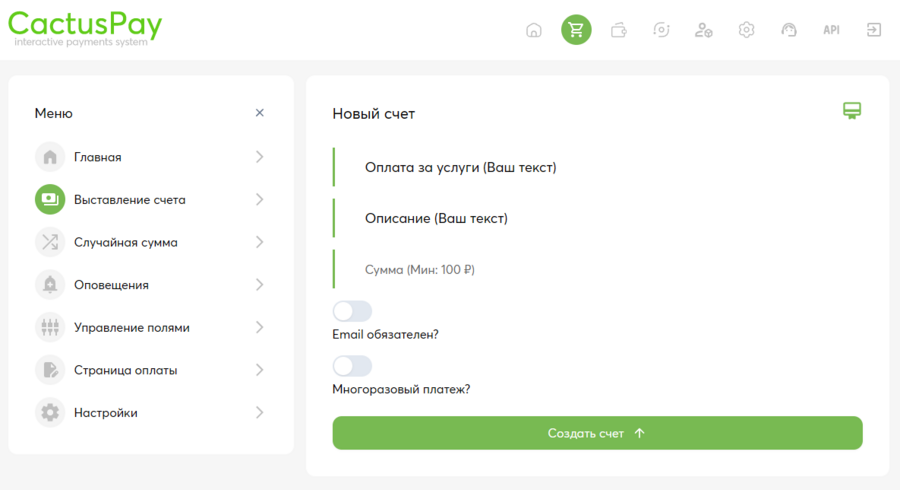Open the wallet icon in header
Screen dimensions: 900x490
click(619, 30)
